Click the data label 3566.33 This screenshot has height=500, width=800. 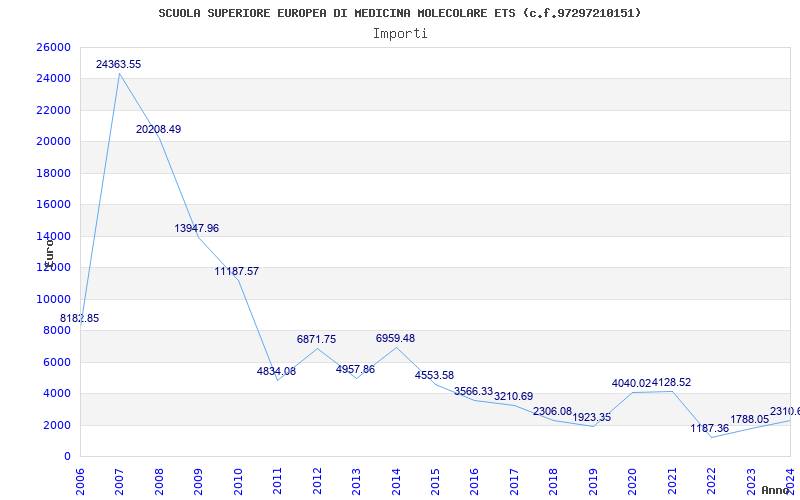473,391
